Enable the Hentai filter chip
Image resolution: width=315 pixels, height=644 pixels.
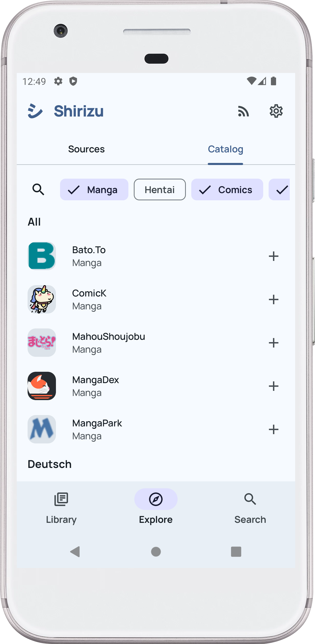click(x=160, y=190)
